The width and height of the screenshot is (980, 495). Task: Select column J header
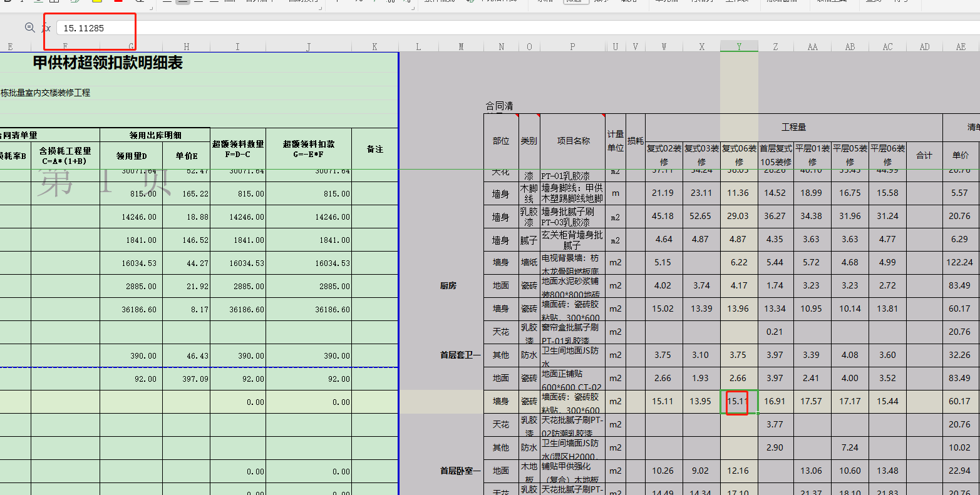tap(309, 47)
